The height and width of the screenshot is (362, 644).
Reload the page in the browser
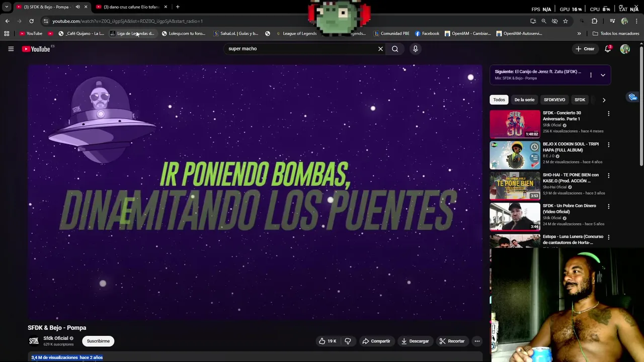coord(31,21)
